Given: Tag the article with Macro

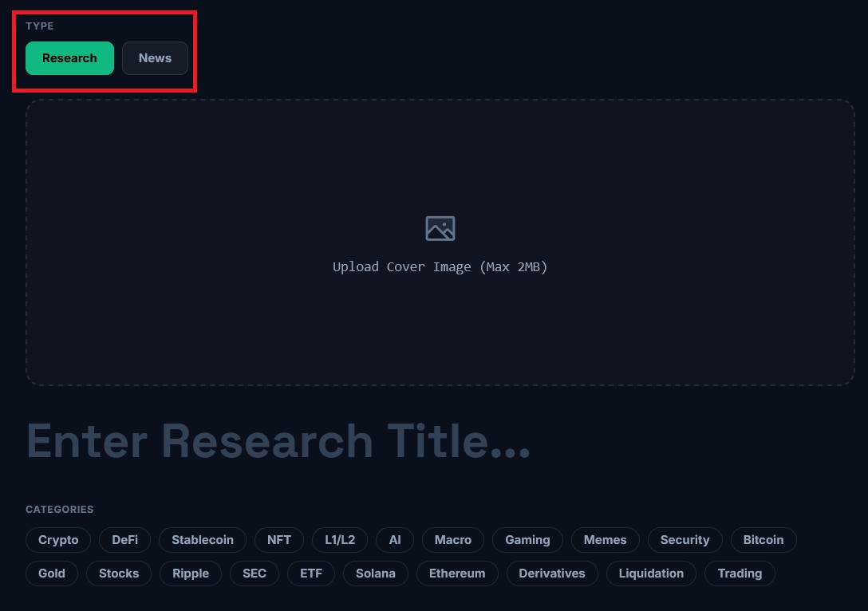Looking at the screenshot, I should [x=453, y=540].
